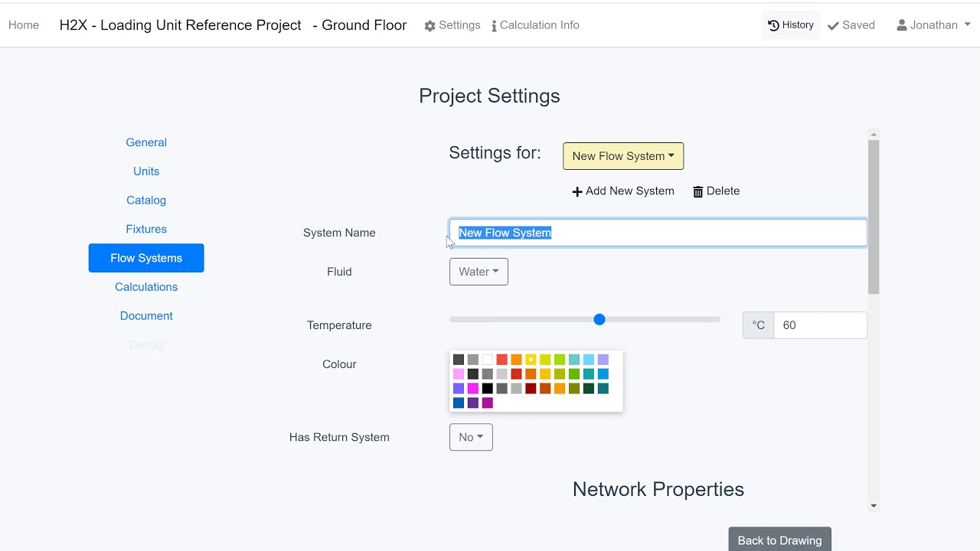Click the Temperature value input field
Viewport: 980px width, 551px height.
tap(820, 325)
